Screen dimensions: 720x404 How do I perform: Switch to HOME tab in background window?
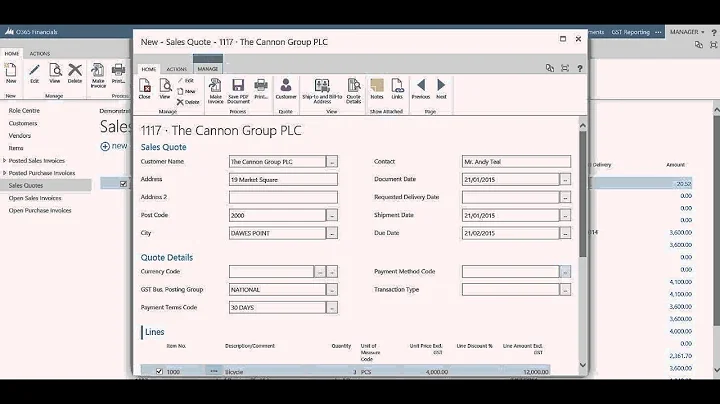tap(12, 54)
